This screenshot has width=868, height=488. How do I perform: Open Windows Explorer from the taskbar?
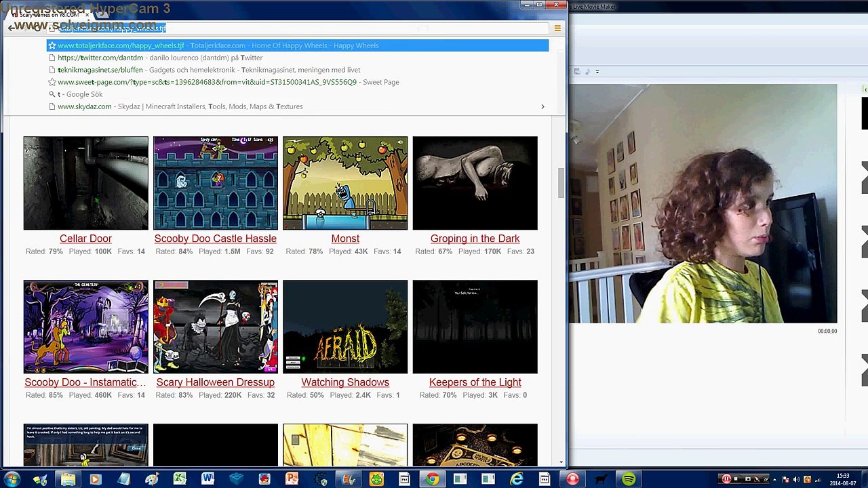click(68, 480)
